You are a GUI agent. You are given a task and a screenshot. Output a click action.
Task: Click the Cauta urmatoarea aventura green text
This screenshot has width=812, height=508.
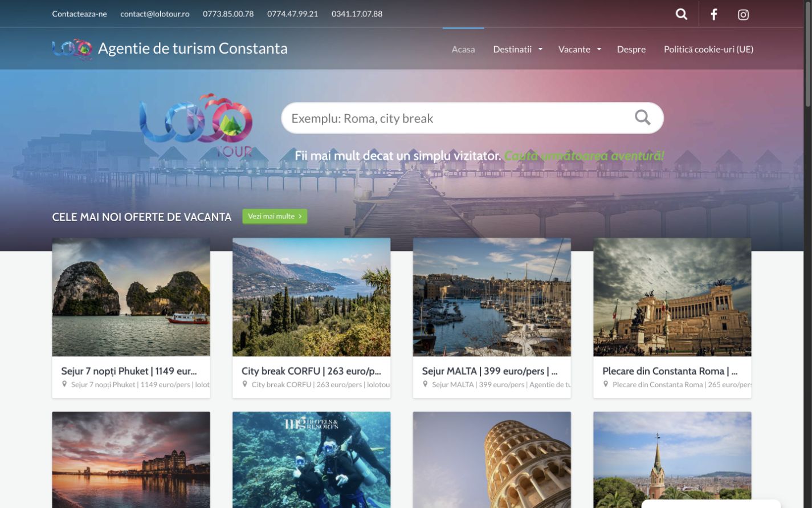[x=584, y=156]
